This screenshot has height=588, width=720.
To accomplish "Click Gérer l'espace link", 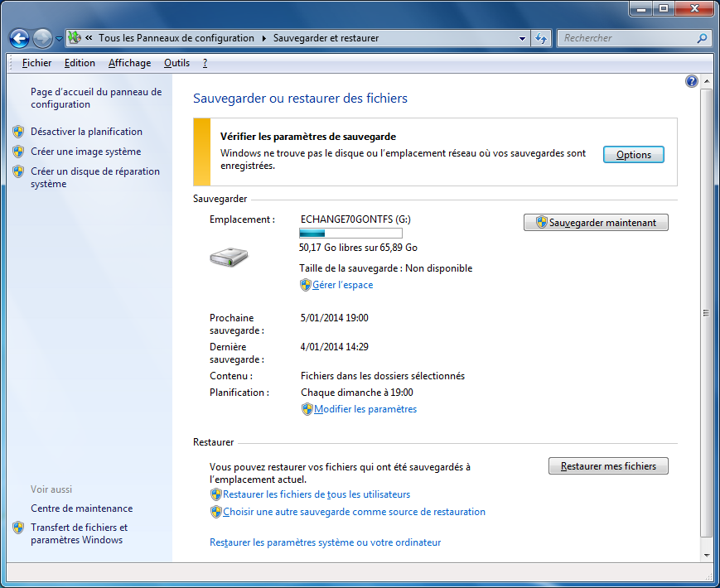I will click(x=342, y=285).
